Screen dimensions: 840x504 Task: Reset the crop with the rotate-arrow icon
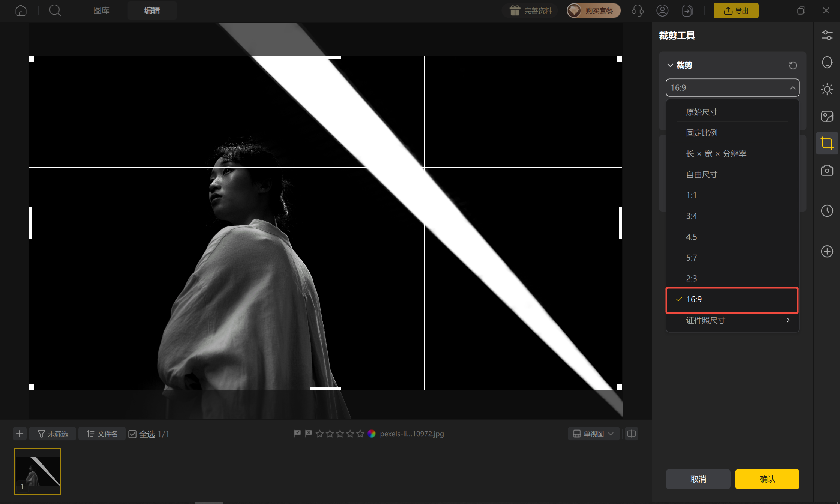[x=793, y=65]
